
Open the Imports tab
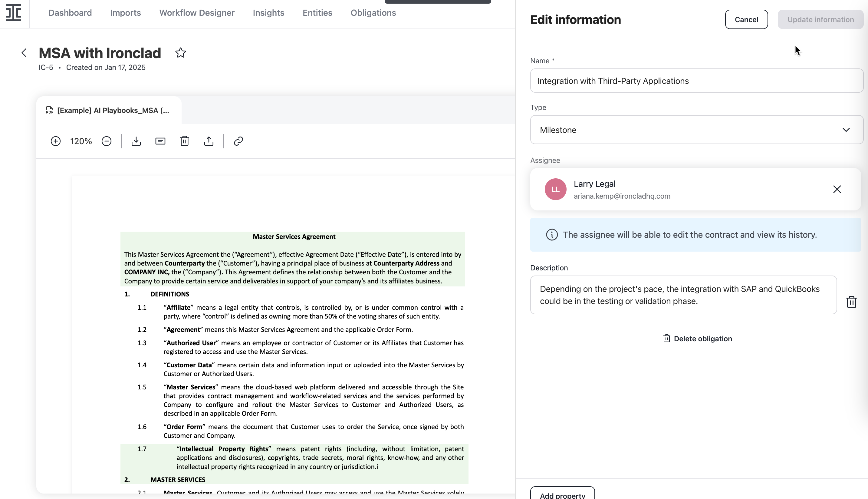(x=125, y=13)
